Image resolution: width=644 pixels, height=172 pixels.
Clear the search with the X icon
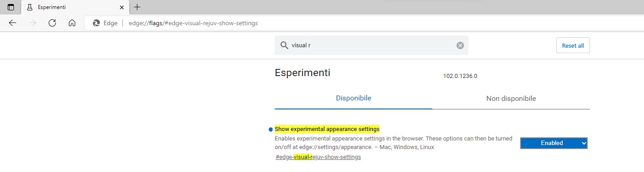(x=460, y=45)
